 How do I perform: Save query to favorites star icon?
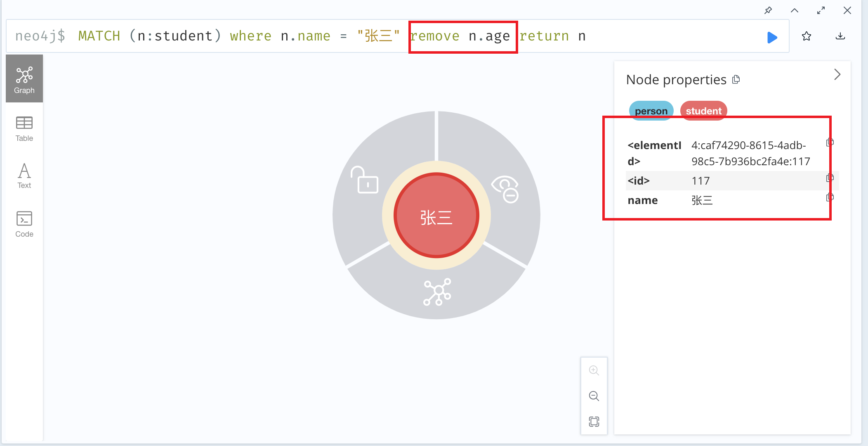click(x=807, y=36)
